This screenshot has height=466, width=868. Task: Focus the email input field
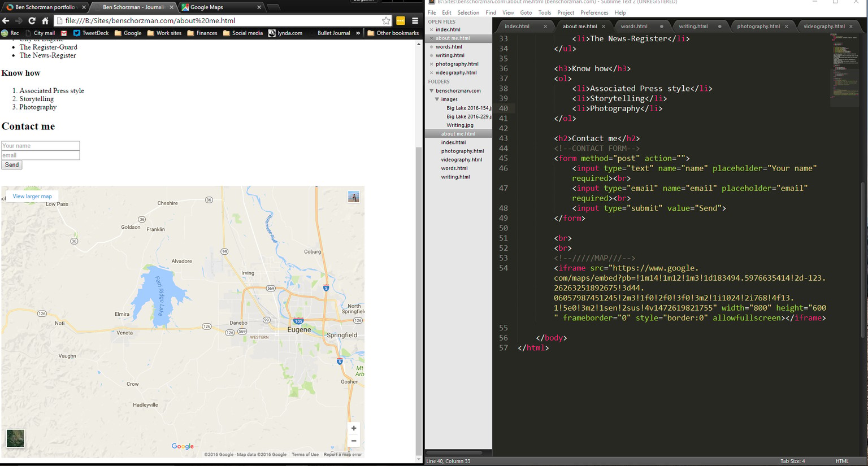[40, 155]
